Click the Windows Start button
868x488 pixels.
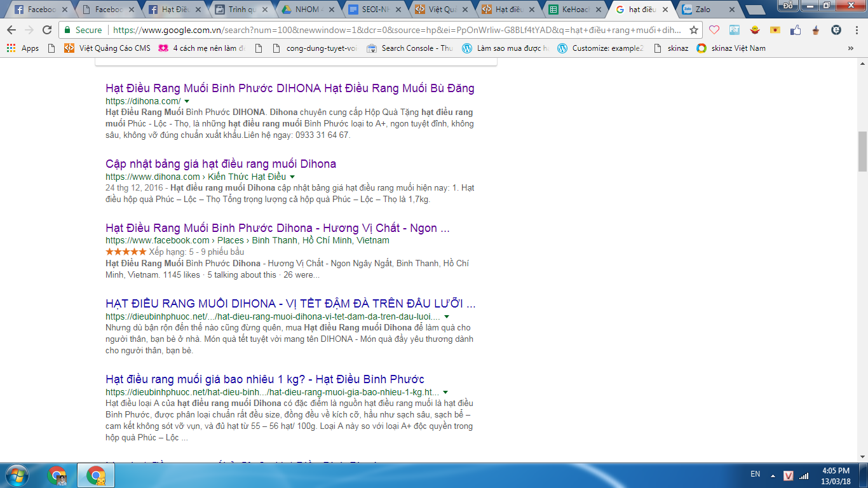click(x=17, y=475)
